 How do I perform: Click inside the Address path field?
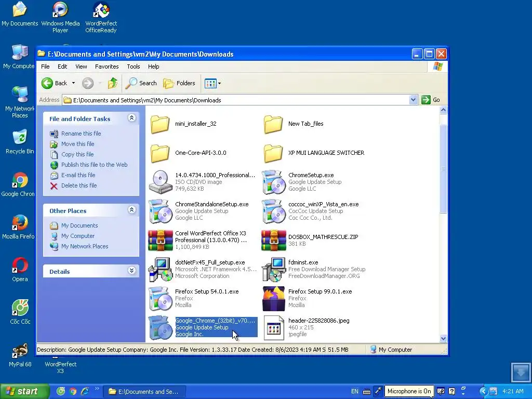236,100
